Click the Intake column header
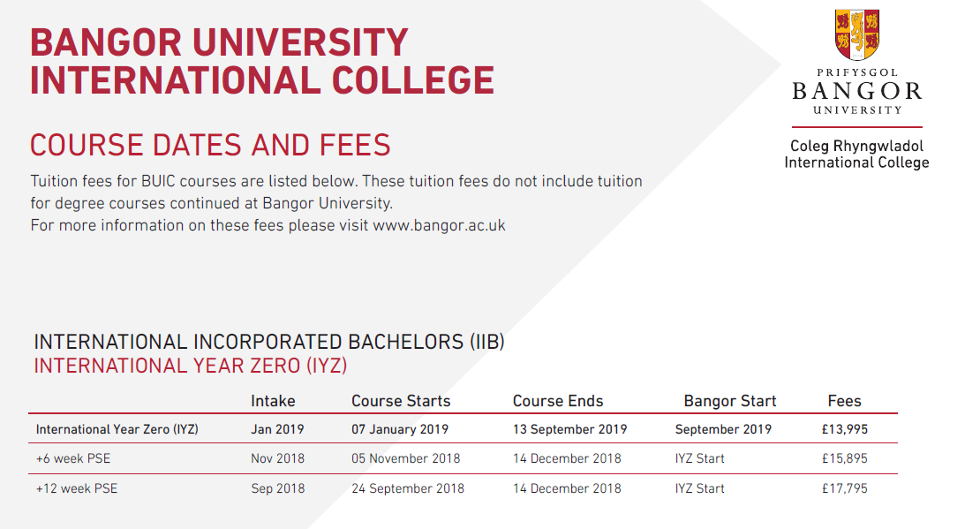Image resolution: width=980 pixels, height=529 pixels. tap(273, 401)
